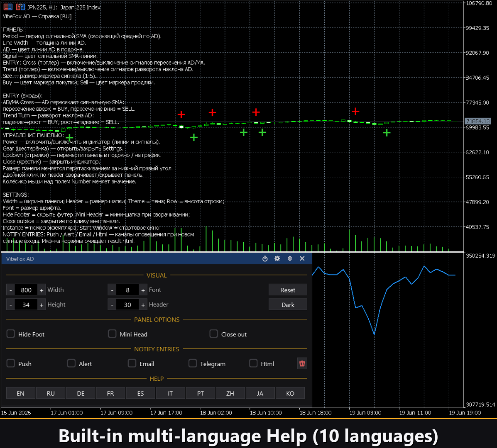This screenshot has height=448, width=497.
Task: Enable the Close out checkbox
Action: pyautogui.click(x=214, y=334)
